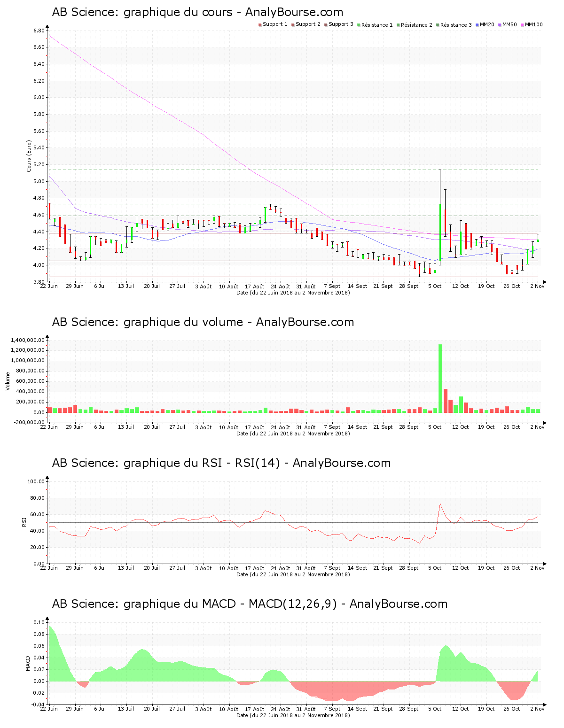The width and height of the screenshot is (564, 728).
Task: Click the 'graphique du MACD - MACD(12,26,9)' title
Action: [x=250, y=604]
